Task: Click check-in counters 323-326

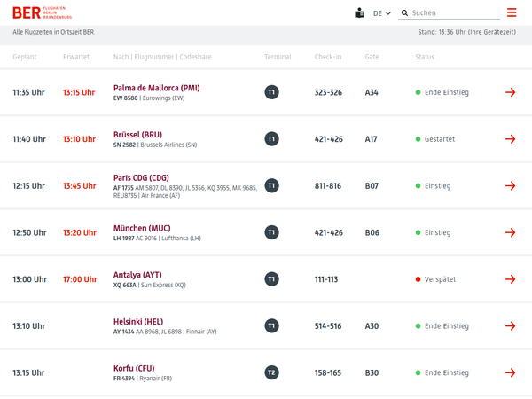Action: coord(328,92)
